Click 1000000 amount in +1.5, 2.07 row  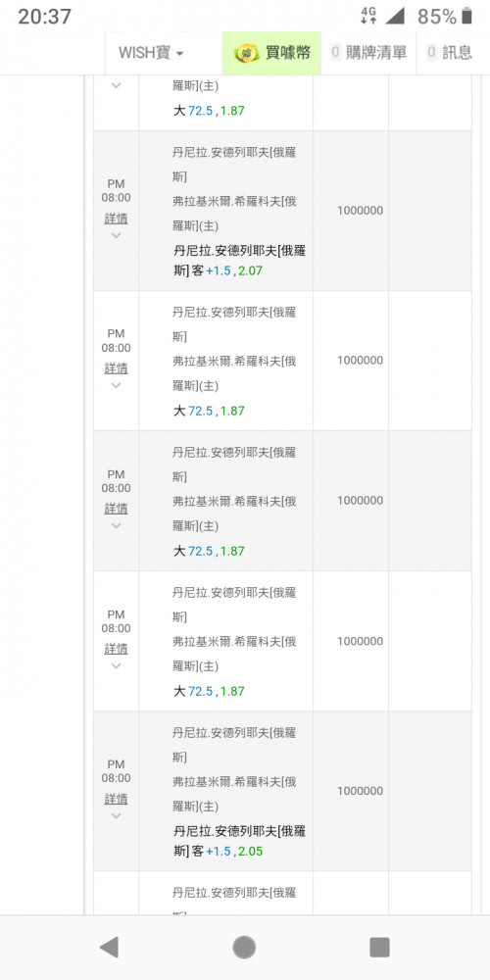(360, 211)
